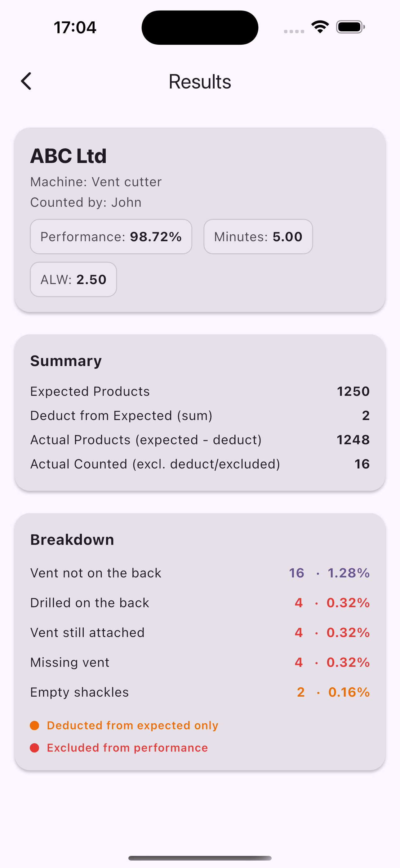Select the Expected Products summary row

[x=200, y=391]
